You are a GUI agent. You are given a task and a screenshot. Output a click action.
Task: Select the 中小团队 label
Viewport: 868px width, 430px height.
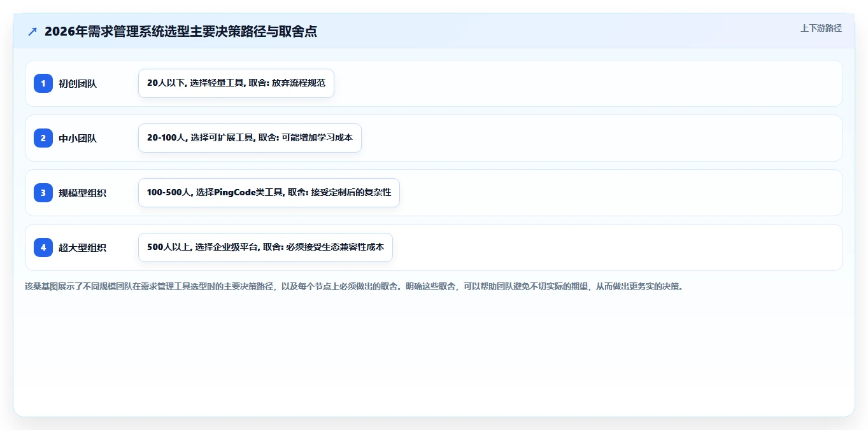pos(78,138)
